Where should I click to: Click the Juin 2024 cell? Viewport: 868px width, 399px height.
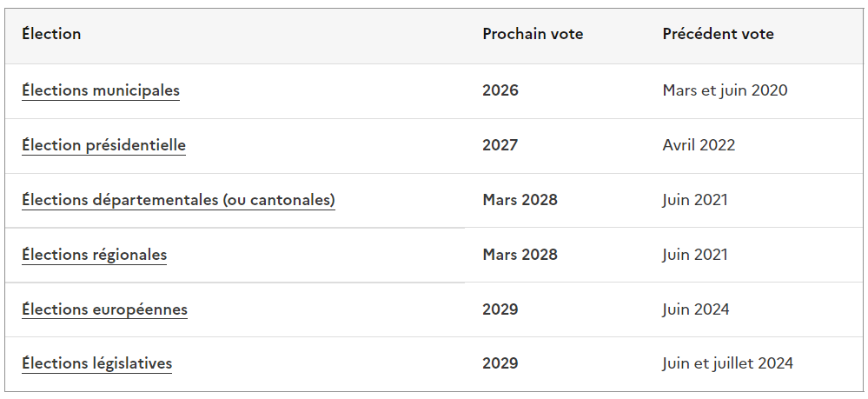pos(696,309)
